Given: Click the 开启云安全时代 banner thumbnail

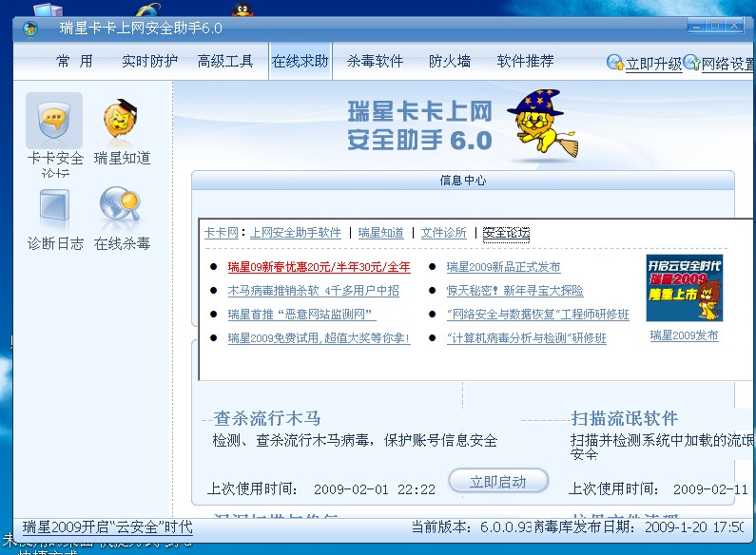Looking at the screenshot, I should click(x=684, y=288).
